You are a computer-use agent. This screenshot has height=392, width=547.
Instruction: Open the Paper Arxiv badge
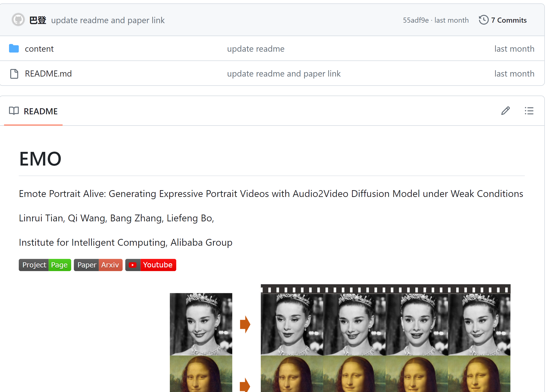pyautogui.click(x=98, y=265)
